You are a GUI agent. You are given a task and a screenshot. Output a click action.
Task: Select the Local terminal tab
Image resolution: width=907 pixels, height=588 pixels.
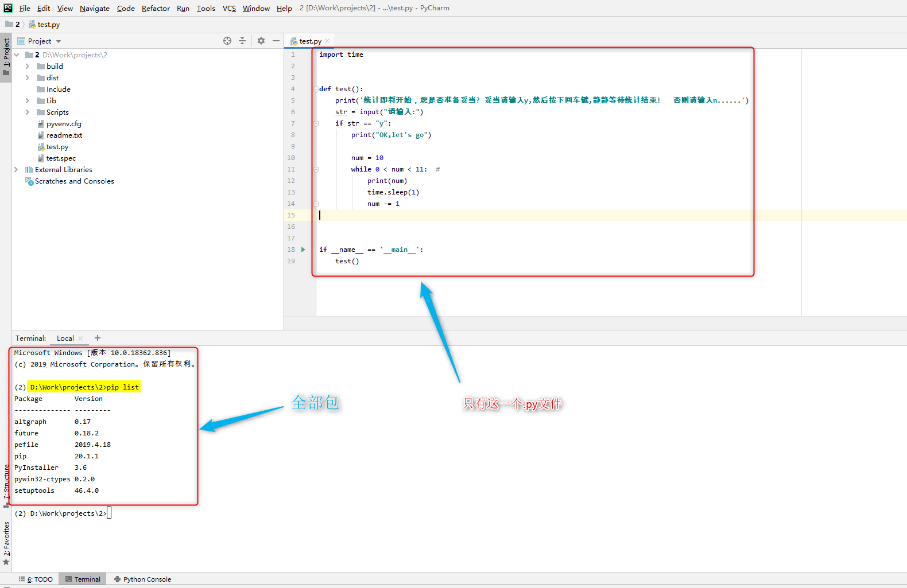click(x=65, y=338)
